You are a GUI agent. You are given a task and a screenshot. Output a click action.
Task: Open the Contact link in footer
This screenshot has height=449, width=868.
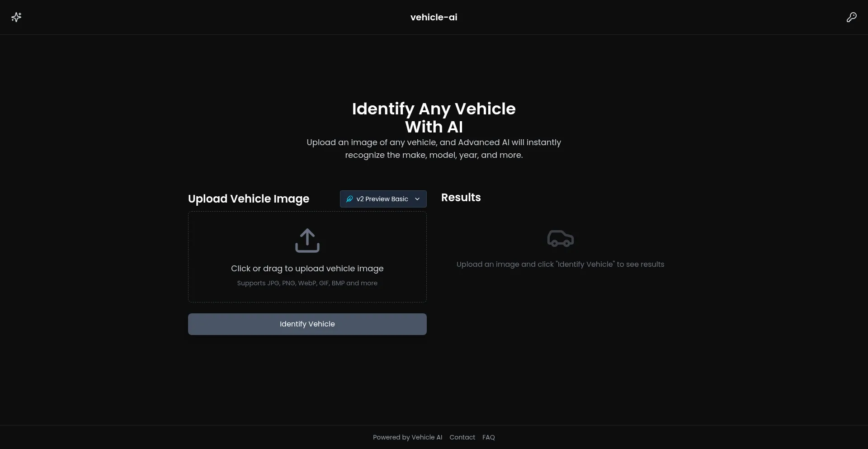click(x=462, y=437)
